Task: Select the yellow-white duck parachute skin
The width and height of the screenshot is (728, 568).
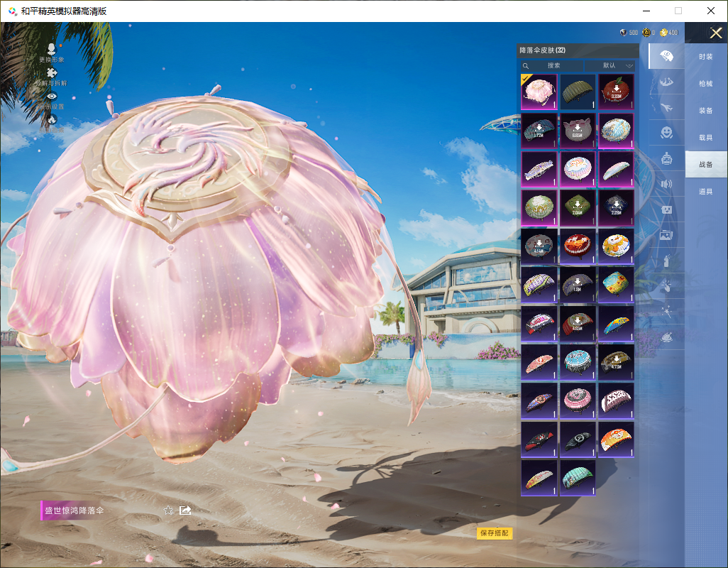Action: [x=616, y=246]
